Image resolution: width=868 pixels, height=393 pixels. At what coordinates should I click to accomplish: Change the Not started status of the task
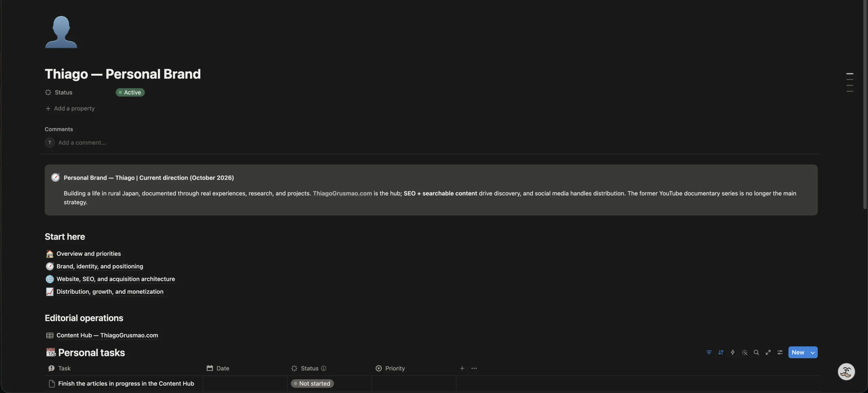(x=312, y=384)
